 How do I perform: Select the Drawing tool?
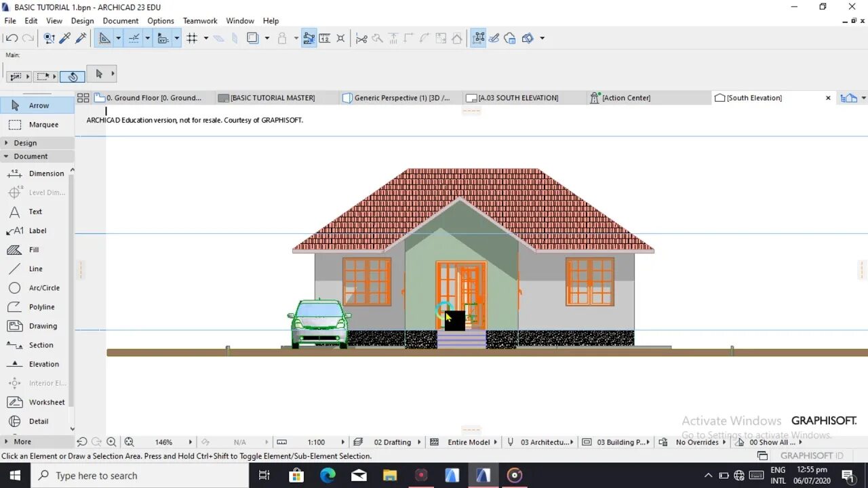click(35, 326)
